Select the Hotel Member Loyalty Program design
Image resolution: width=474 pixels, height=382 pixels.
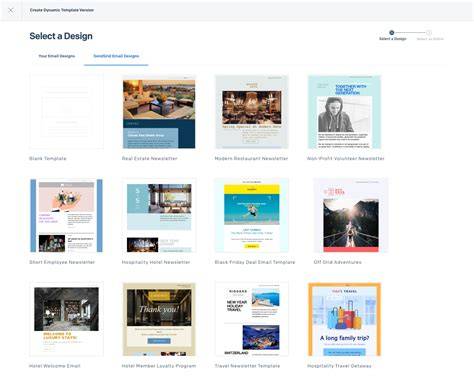coord(159,319)
